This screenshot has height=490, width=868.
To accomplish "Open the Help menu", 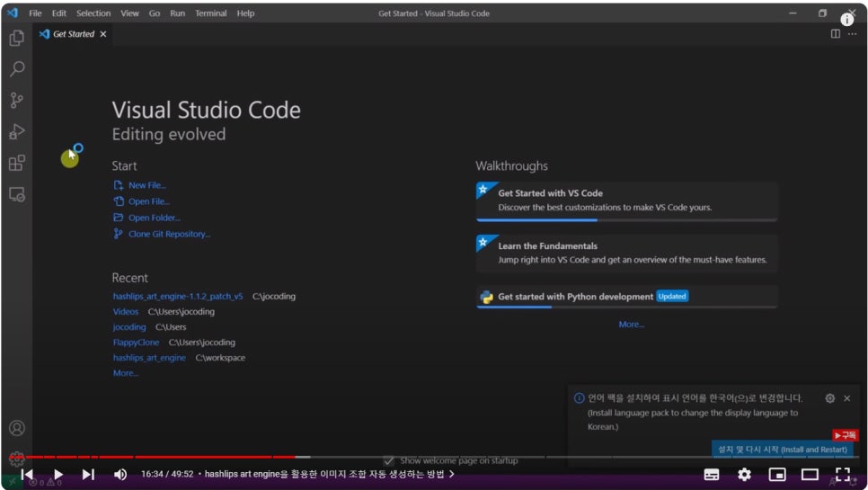I will [245, 13].
